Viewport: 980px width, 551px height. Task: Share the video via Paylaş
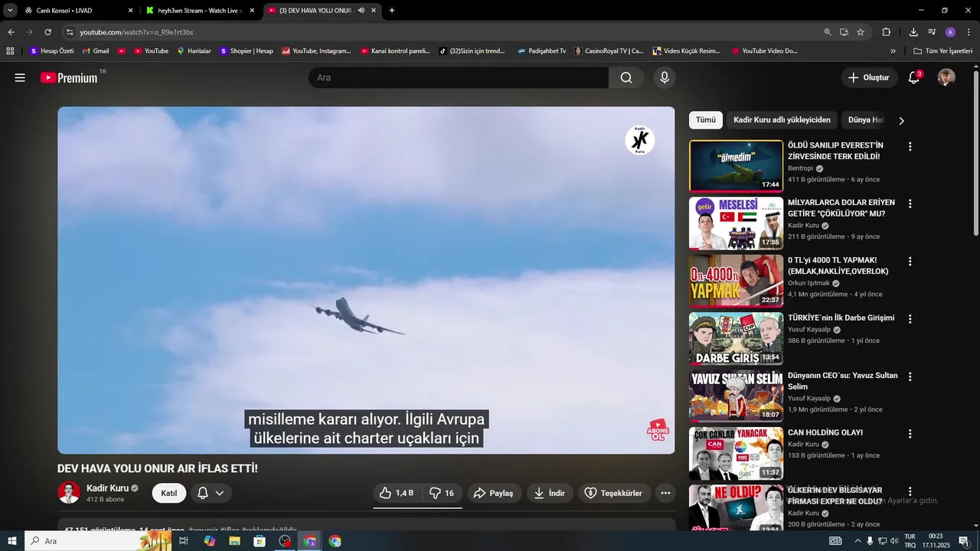tap(494, 493)
